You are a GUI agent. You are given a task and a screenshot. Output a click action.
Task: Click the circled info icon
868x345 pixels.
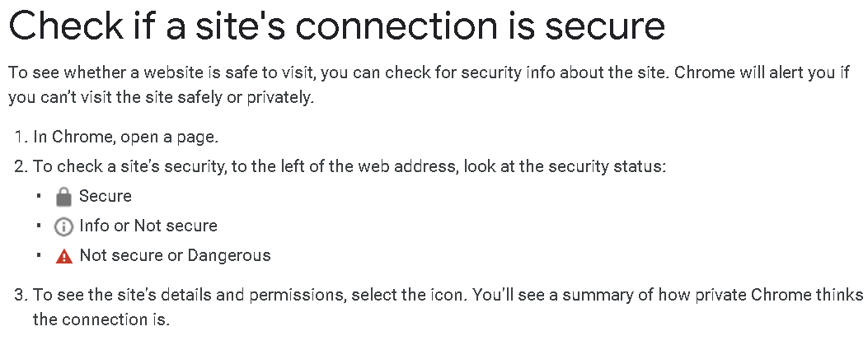click(63, 226)
